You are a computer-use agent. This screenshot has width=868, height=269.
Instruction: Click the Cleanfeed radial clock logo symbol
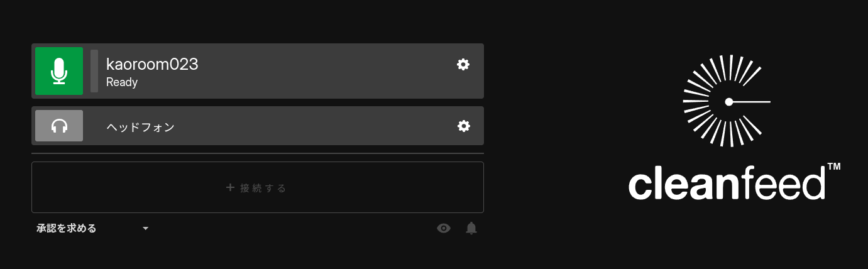[727, 101]
